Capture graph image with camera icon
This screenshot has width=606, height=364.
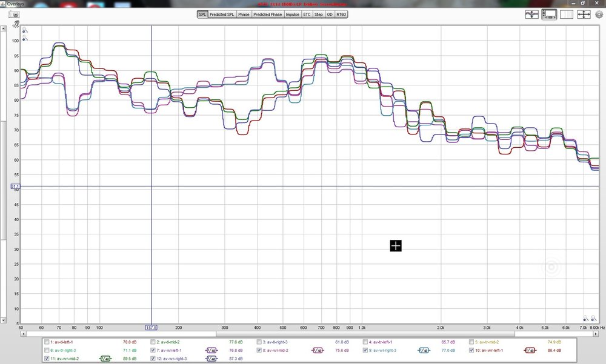(x=13, y=15)
